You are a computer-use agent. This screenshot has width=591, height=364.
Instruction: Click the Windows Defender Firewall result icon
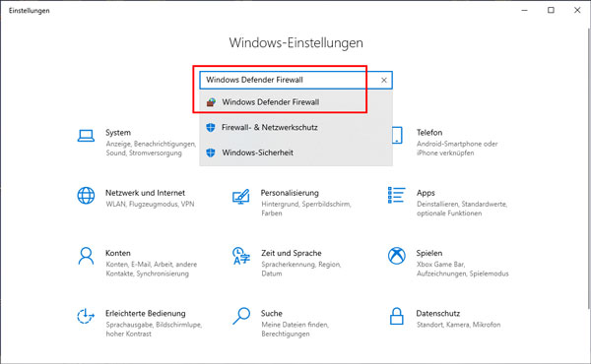pyautogui.click(x=211, y=102)
